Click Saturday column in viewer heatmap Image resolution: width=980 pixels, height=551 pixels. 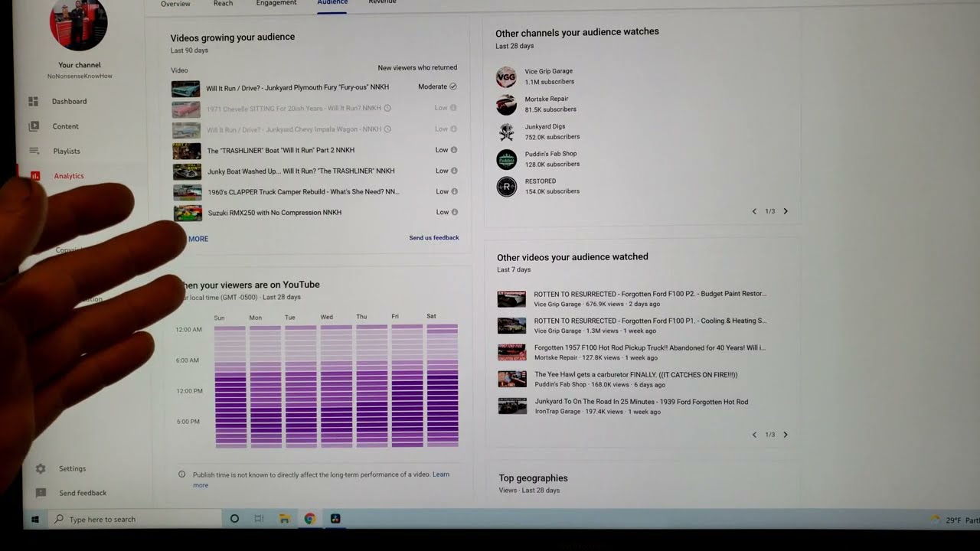[443, 386]
